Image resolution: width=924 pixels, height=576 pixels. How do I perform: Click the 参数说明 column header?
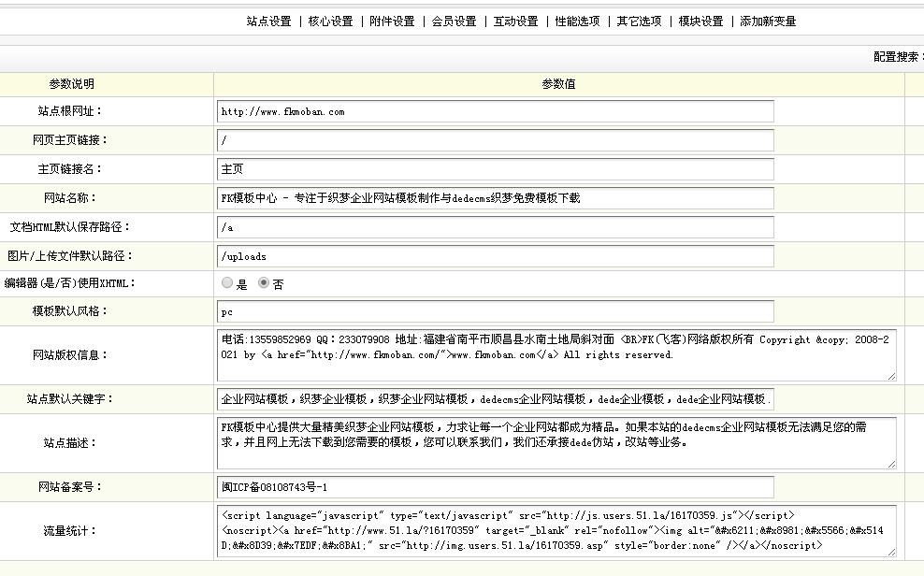(x=71, y=84)
